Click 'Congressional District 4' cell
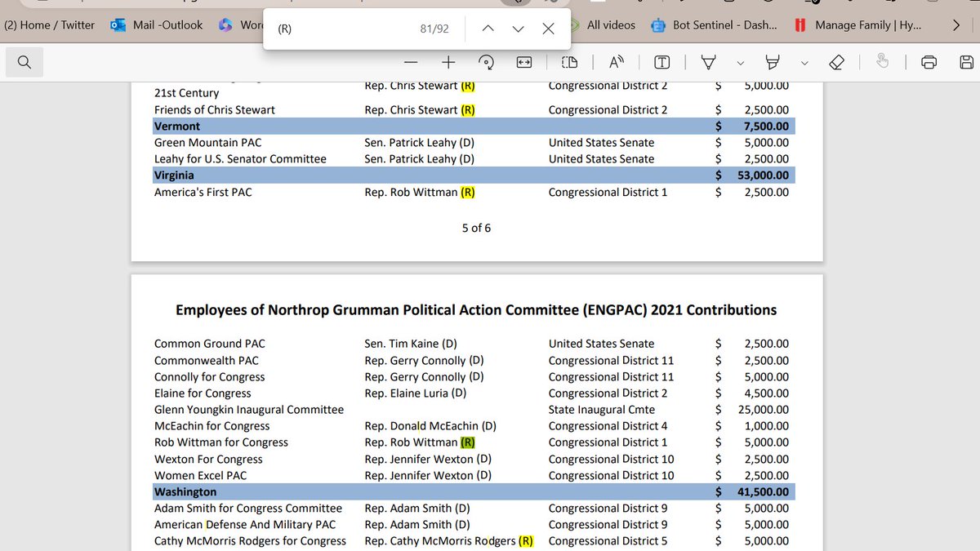 coord(608,425)
